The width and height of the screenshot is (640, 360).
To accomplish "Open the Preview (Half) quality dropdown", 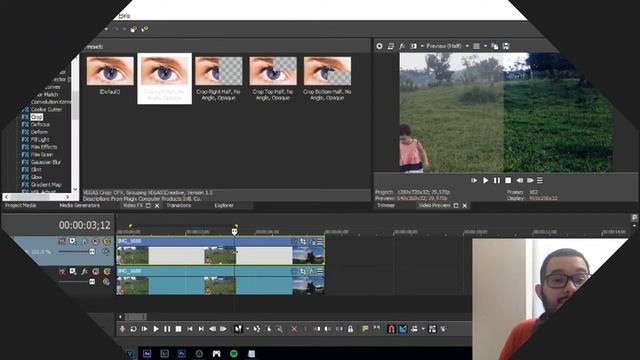I will [x=447, y=46].
